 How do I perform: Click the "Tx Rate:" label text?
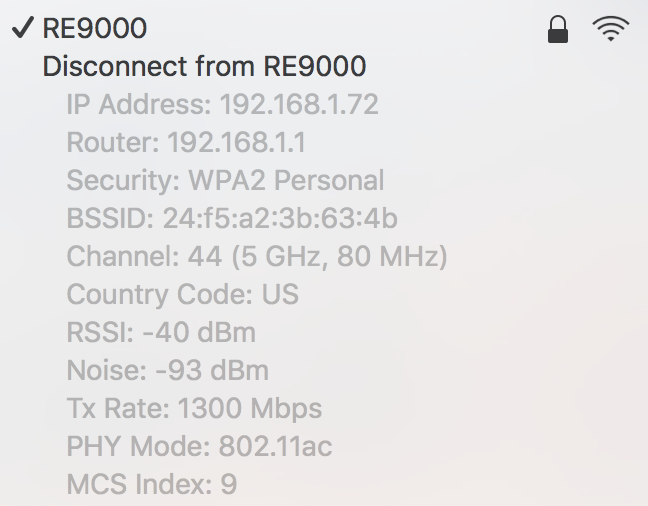[118, 409]
